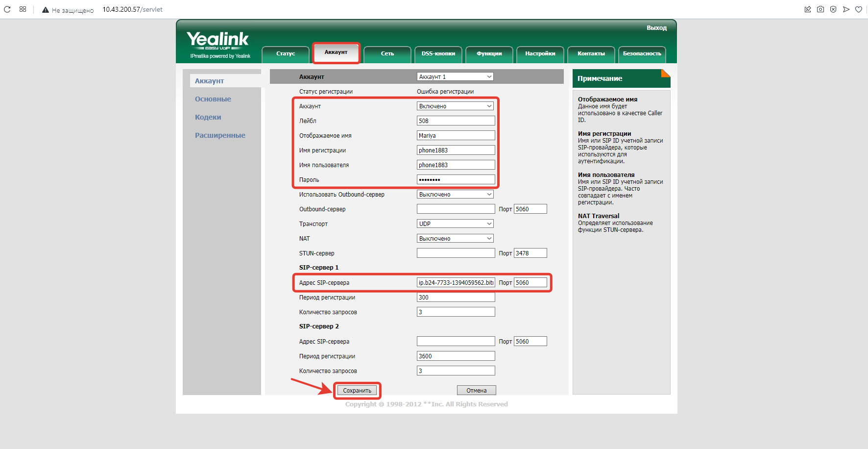The width and height of the screenshot is (868, 449).
Task: Expand the 'Аккаунт 1' account selector dropdown
Action: click(455, 76)
